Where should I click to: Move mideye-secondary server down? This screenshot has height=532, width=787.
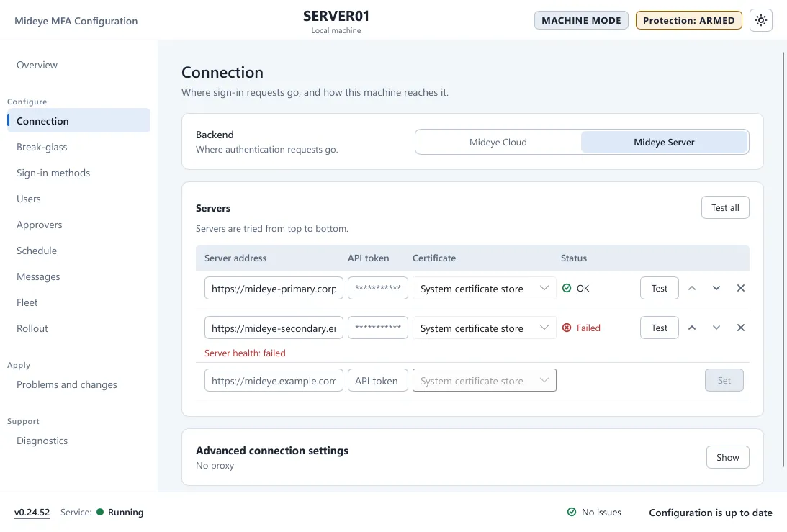point(716,328)
